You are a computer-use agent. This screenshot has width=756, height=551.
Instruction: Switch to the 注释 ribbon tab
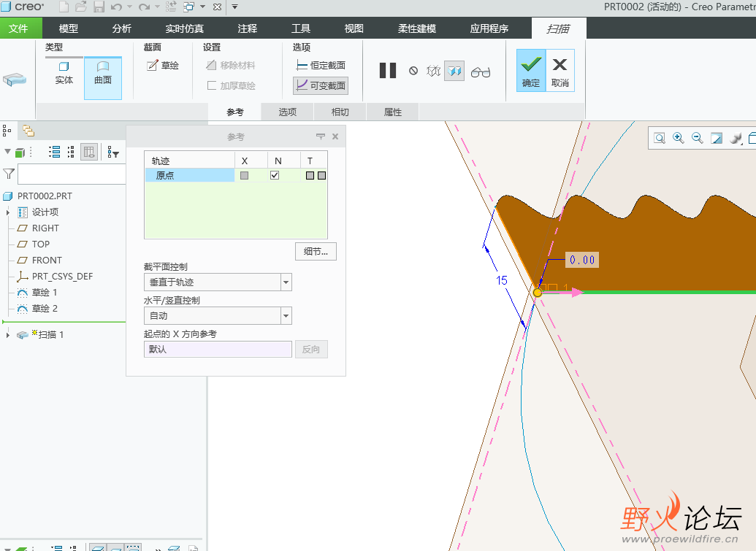(248, 28)
